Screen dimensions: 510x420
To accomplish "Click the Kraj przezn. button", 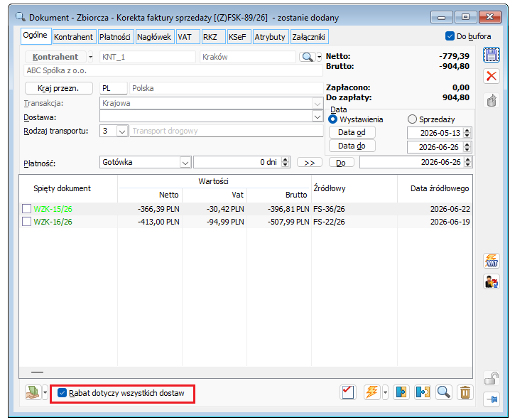I will point(58,88).
